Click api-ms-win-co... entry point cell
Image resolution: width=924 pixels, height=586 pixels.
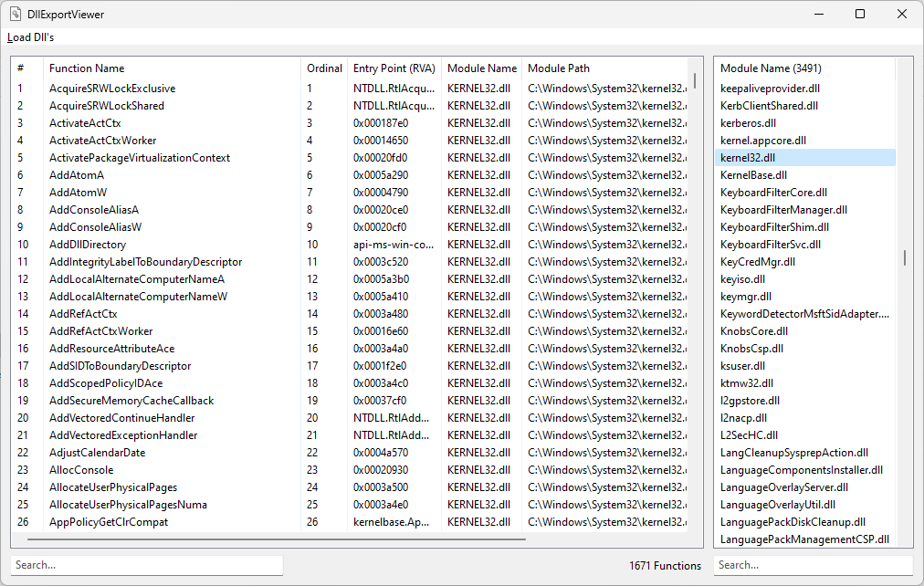coord(393,245)
